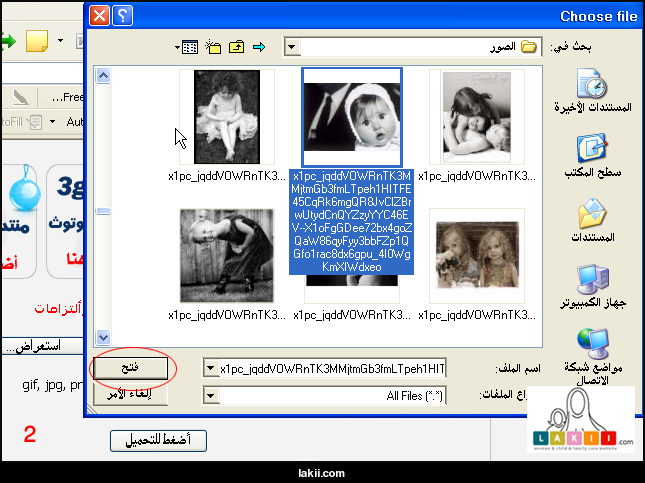The width and height of the screenshot is (645, 483).
Task: Expand the Look in folder dropdown
Action: (291, 47)
